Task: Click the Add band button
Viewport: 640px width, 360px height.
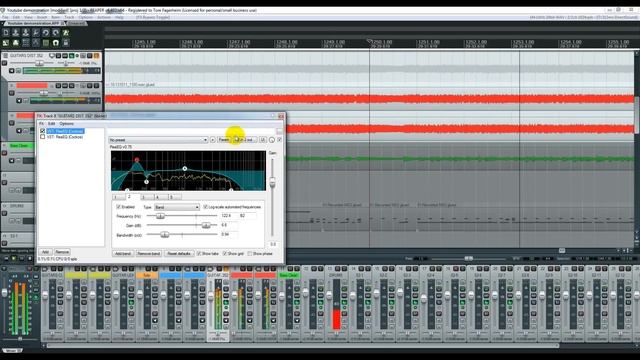Action: click(x=123, y=253)
